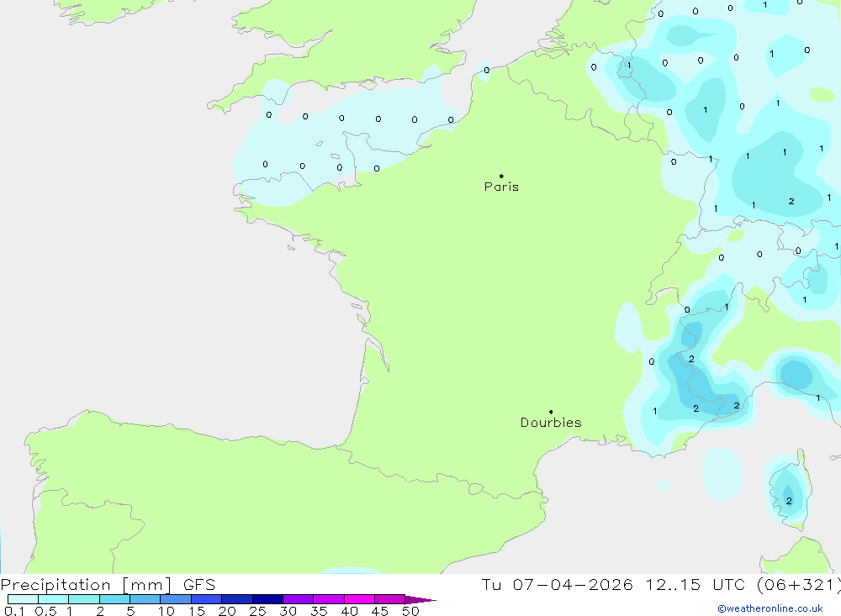The image size is (841, 616).
Task: Click the 45 legend scale label
Action: pos(380,611)
